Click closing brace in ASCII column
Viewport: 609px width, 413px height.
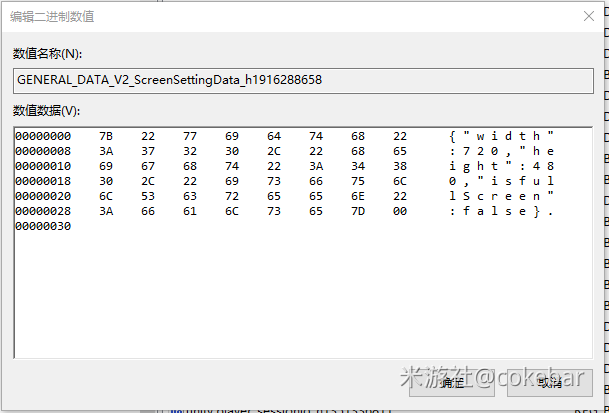pyautogui.click(x=536, y=211)
